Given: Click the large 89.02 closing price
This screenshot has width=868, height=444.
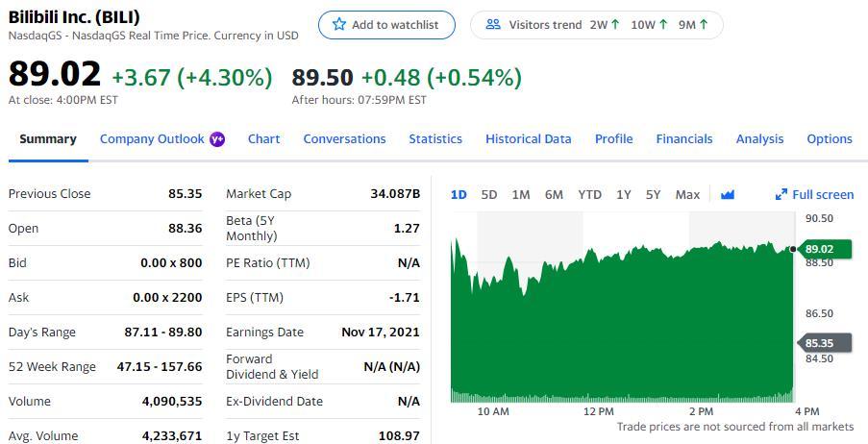Looking at the screenshot, I should tap(54, 74).
